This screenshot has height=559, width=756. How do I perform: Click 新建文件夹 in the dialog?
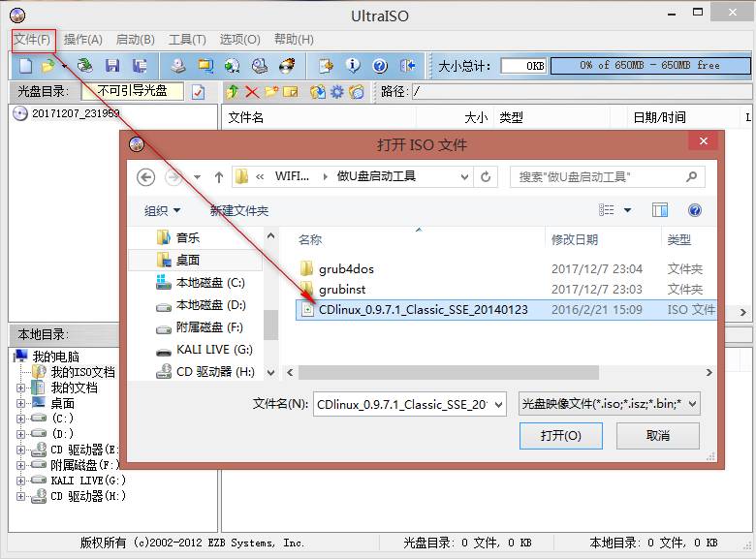click(239, 210)
